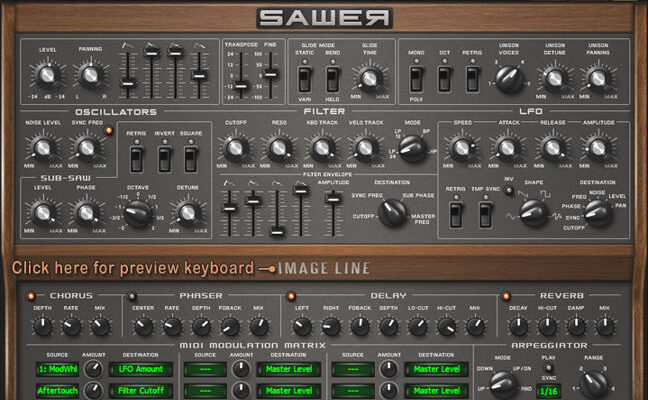Click the Sub-Saw Octave knob
This screenshot has height=400, width=648.
[138, 211]
